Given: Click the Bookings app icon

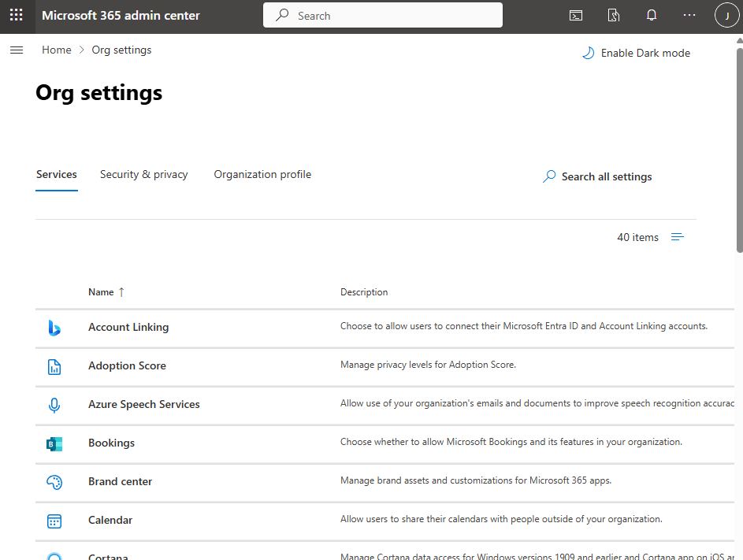Looking at the screenshot, I should pos(54,444).
